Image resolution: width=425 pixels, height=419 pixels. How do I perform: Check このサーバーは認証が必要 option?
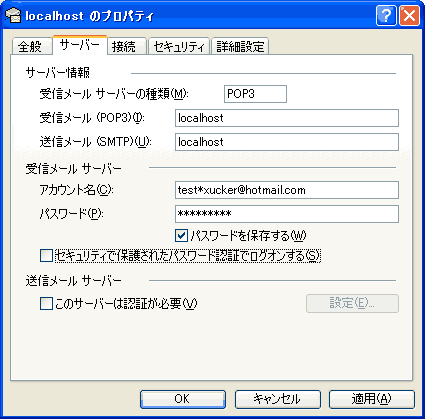point(46,304)
